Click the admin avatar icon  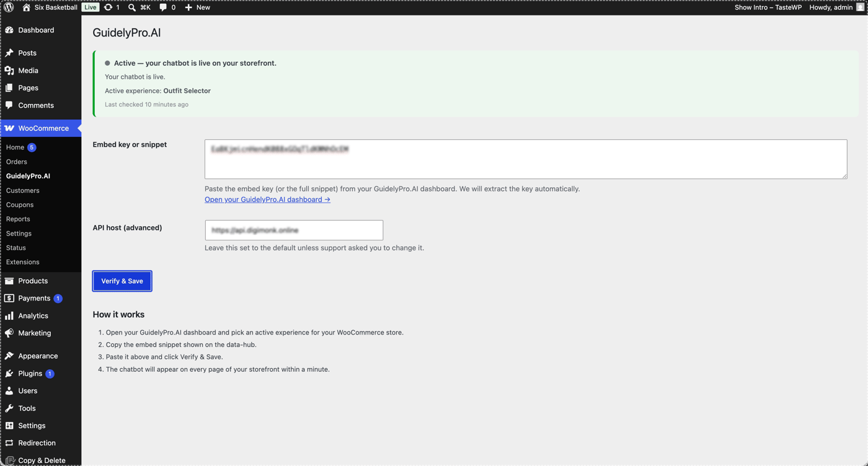pos(861,7)
